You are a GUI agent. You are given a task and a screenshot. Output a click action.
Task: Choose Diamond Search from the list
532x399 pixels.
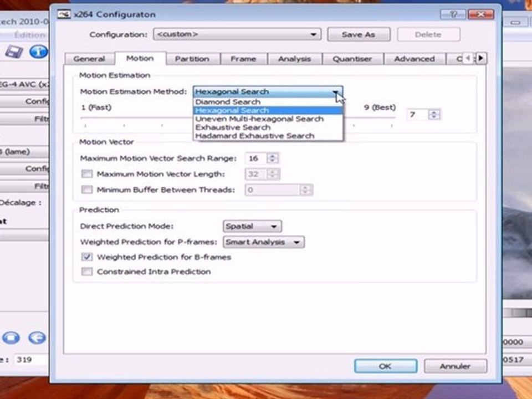coord(268,102)
